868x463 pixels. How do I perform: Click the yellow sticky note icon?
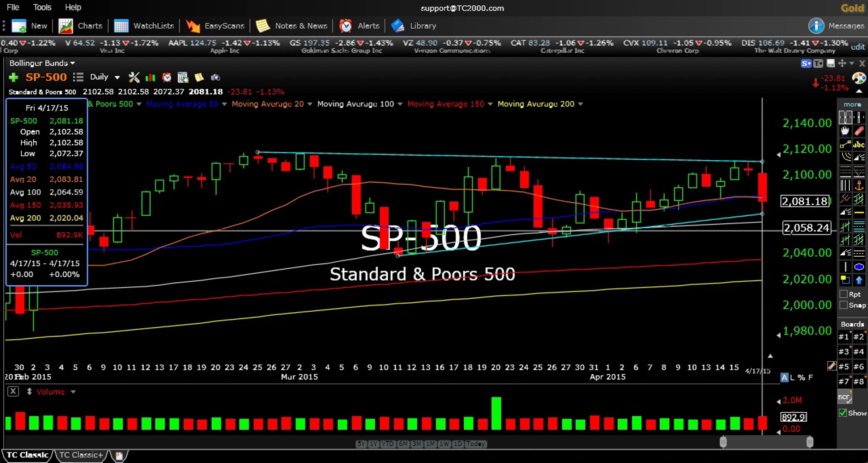[x=199, y=77]
